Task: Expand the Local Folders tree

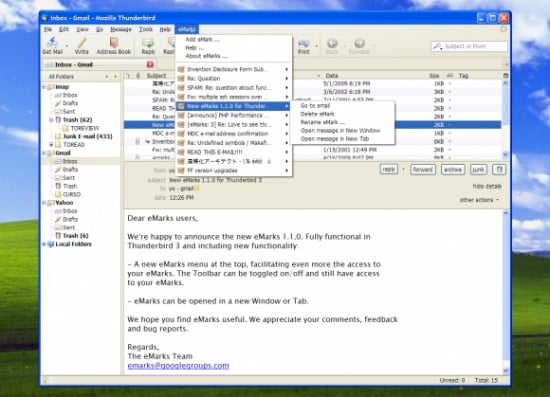Action: click(x=44, y=244)
